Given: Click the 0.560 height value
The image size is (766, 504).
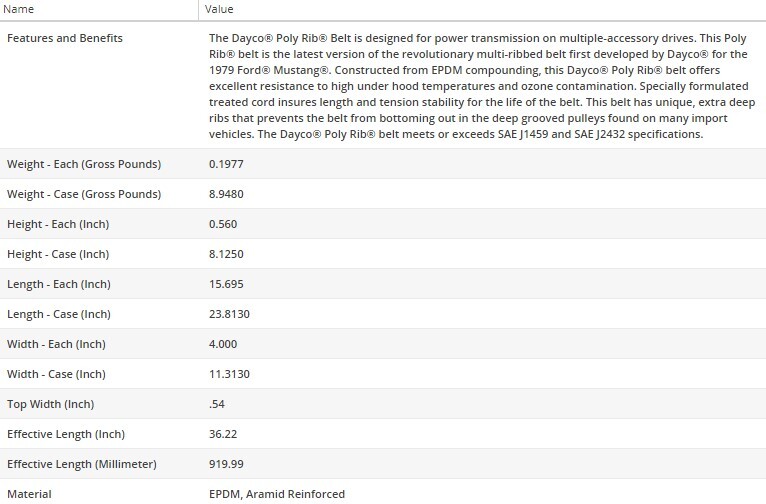Looking at the screenshot, I should click(x=223, y=224).
